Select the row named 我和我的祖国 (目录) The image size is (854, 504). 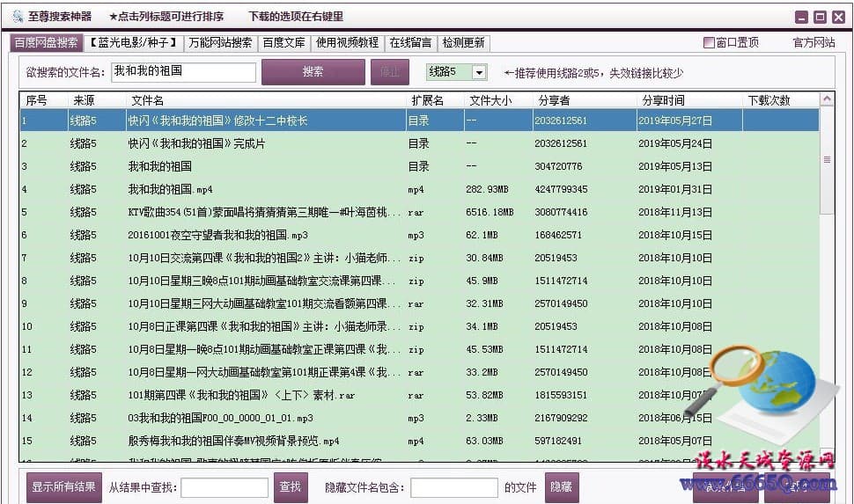click(419, 166)
